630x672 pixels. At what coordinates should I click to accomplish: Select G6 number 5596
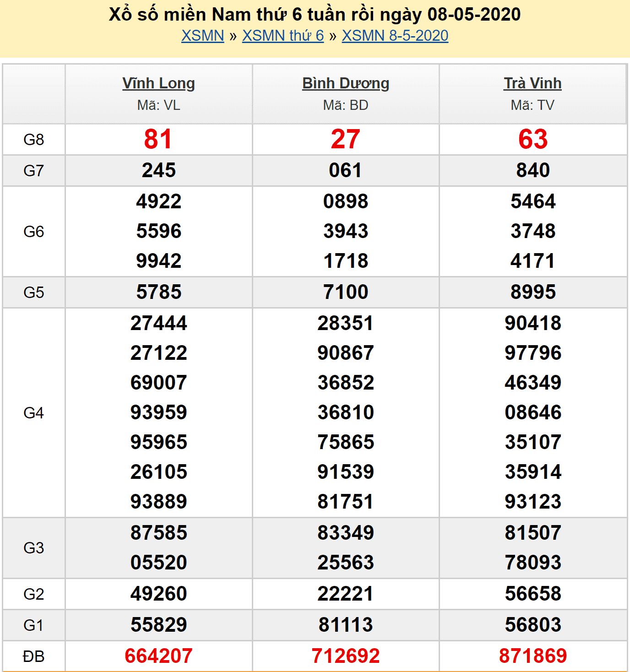tap(159, 231)
